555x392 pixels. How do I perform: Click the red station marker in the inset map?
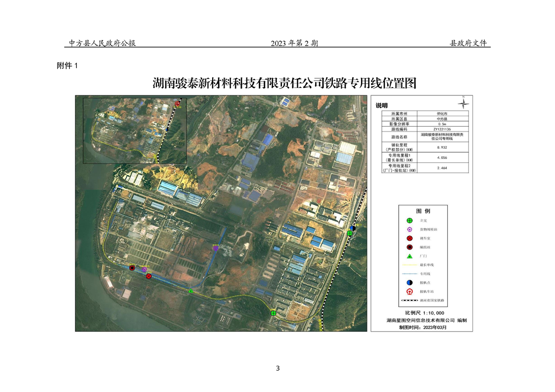(x=177, y=104)
